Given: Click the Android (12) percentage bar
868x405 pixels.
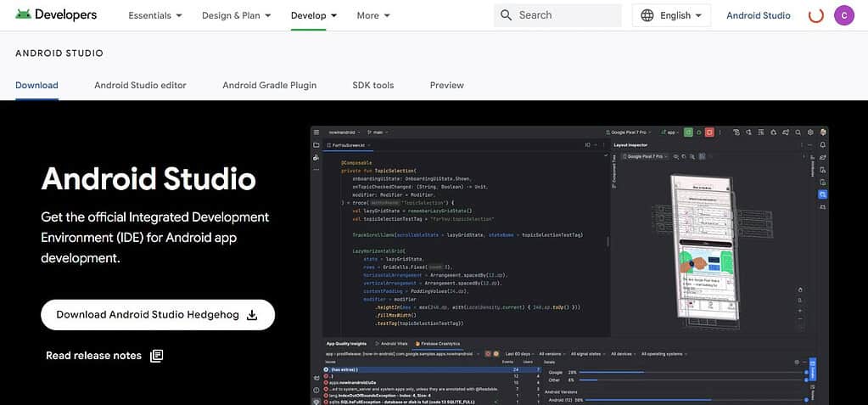Looking at the screenshot, I should click(695, 399).
